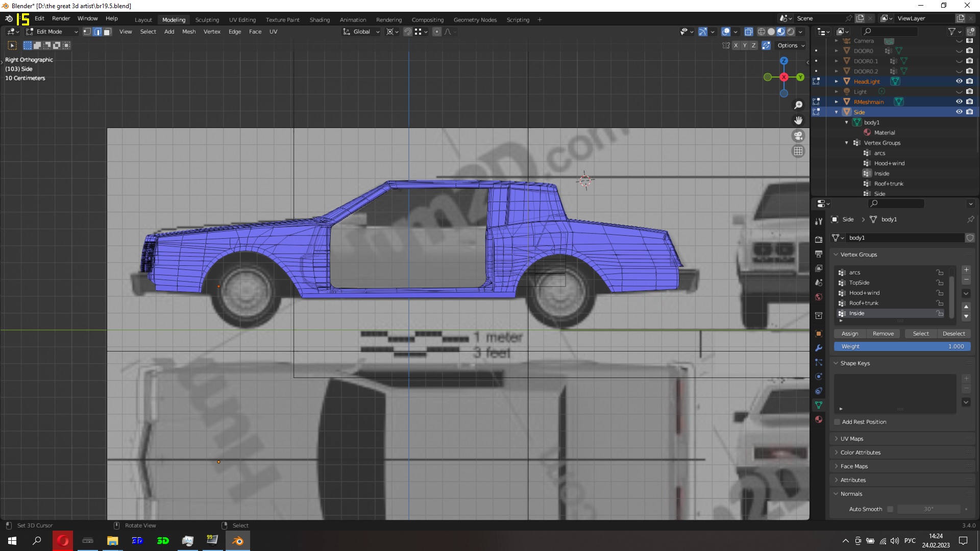Image resolution: width=980 pixels, height=551 pixels.
Task: Toggle X-ray view in viewport header
Action: pyautogui.click(x=748, y=32)
